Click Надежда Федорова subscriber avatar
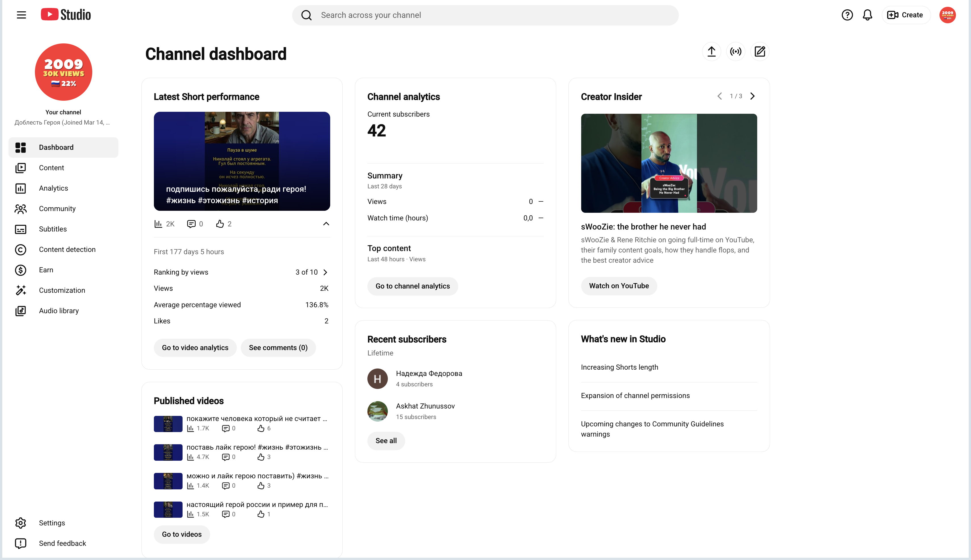971x560 pixels. 378,378
